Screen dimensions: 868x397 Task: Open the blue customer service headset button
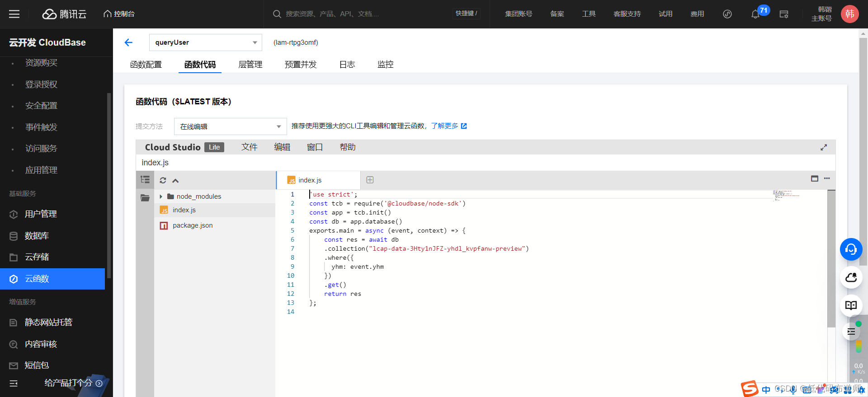point(851,249)
